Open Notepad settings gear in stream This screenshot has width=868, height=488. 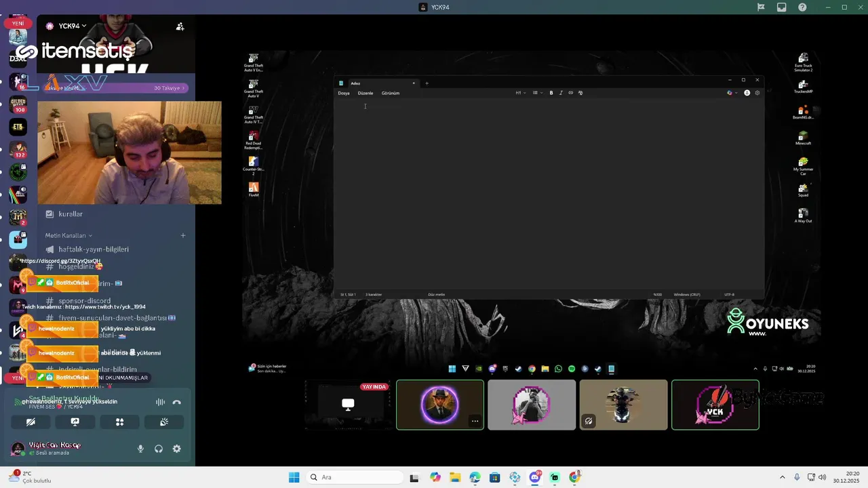click(x=757, y=93)
